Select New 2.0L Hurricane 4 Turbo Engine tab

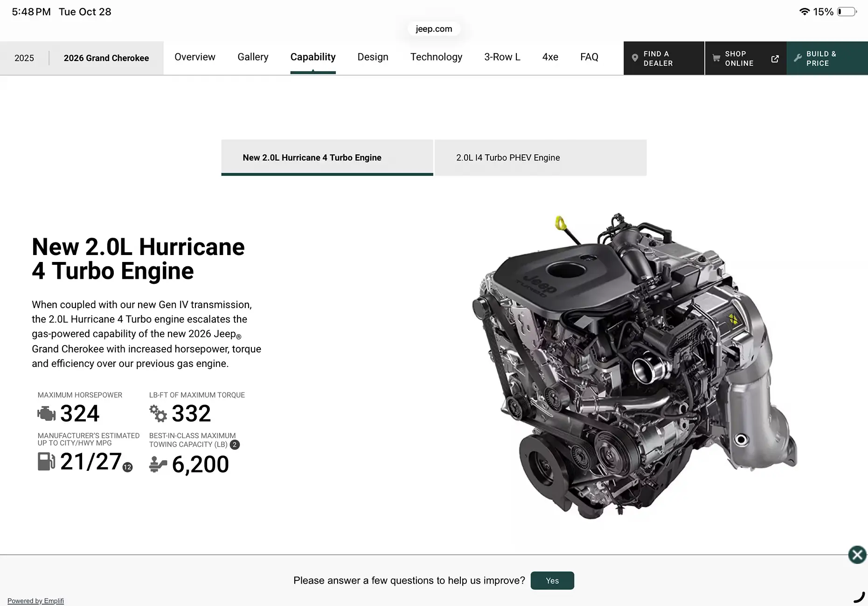pos(327,158)
